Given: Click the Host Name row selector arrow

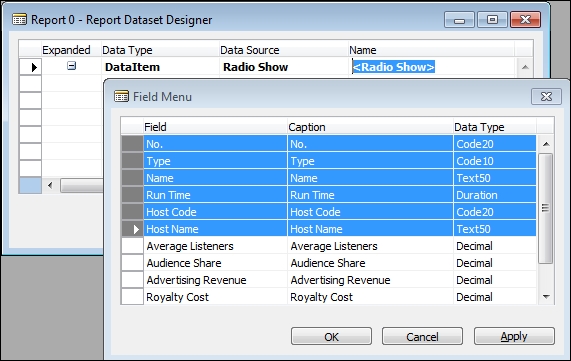Looking at the screenshot, I should pos(132,229).
